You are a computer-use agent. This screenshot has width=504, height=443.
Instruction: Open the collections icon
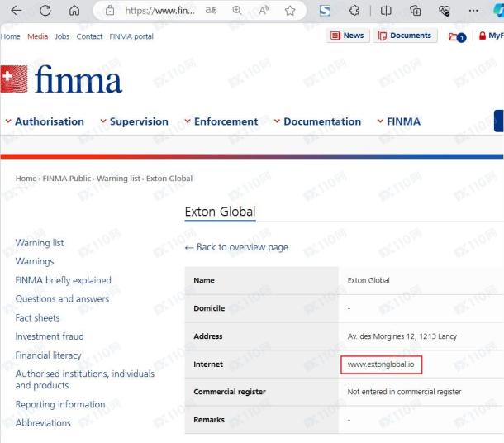click(x=415, y=11)
